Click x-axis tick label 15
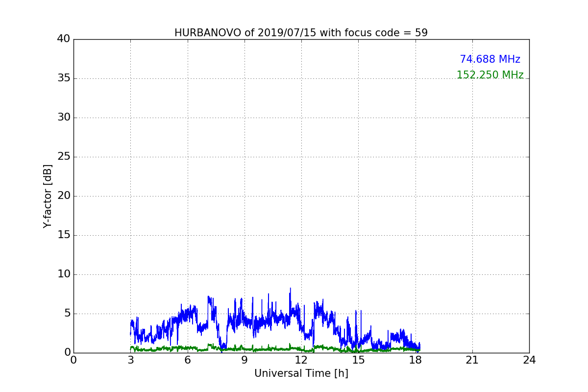This screenshot has height=392, width=588. click(x=358, y=360)
